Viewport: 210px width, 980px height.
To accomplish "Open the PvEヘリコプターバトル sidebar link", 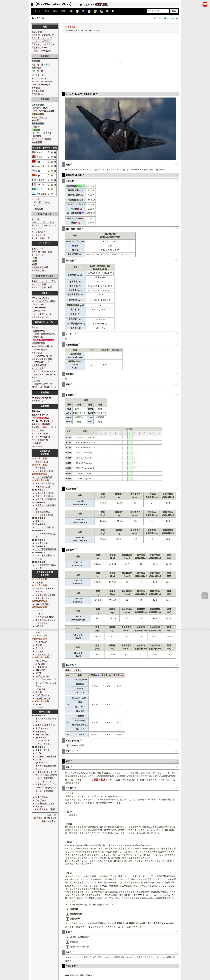I will (43, 223).
